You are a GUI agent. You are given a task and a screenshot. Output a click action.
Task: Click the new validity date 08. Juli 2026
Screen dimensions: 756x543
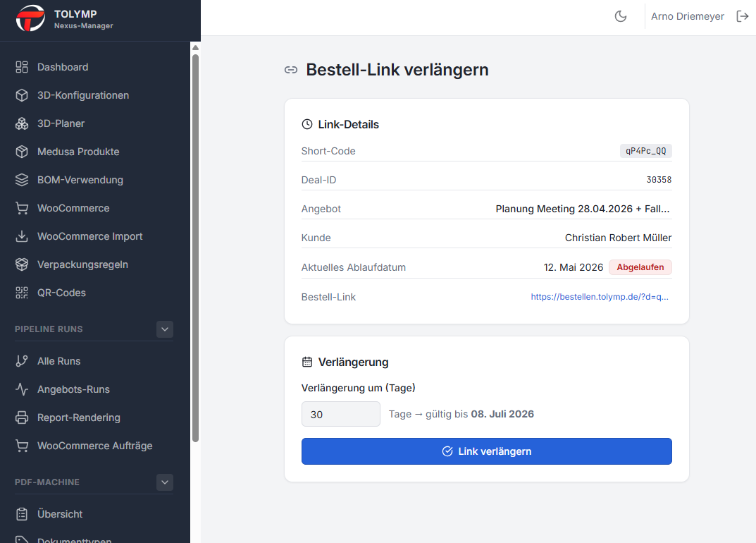click(502, 414)
